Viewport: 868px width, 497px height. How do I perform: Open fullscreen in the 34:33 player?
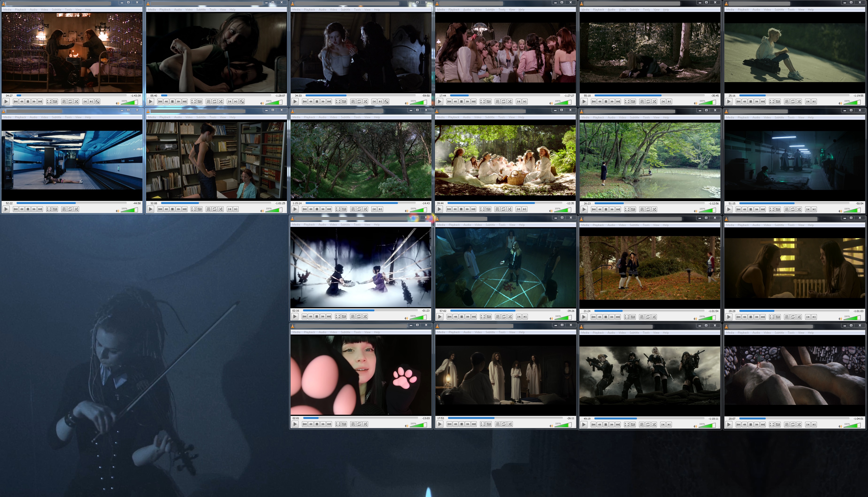point(338,101)
